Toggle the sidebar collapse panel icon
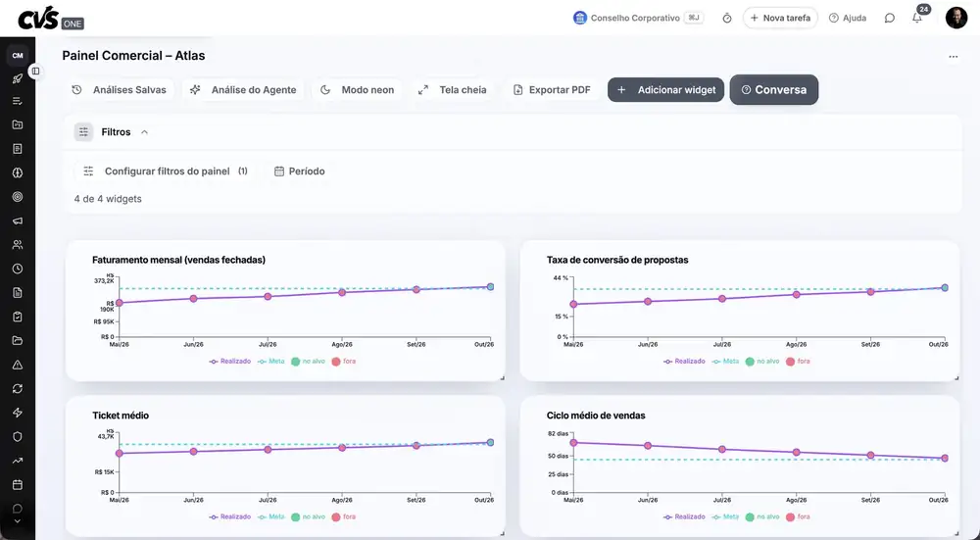980x540 pixels. [x=35, y=72]
